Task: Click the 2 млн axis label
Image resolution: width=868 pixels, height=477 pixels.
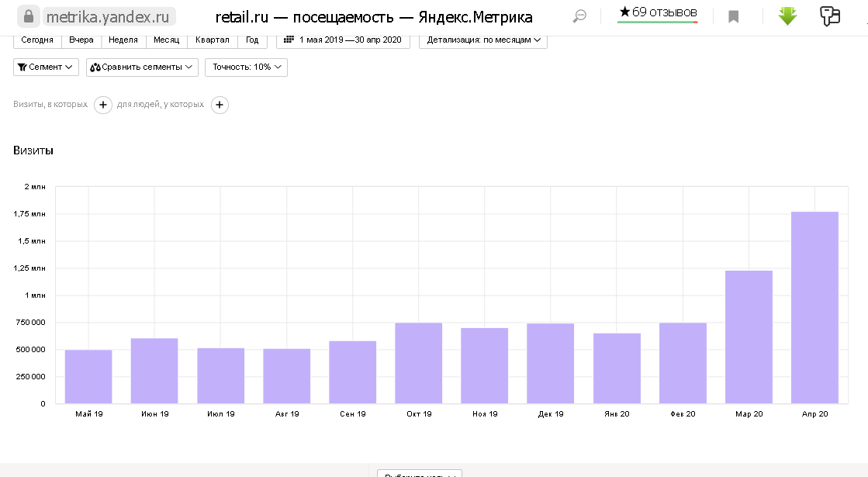Action: pos(35,186)
